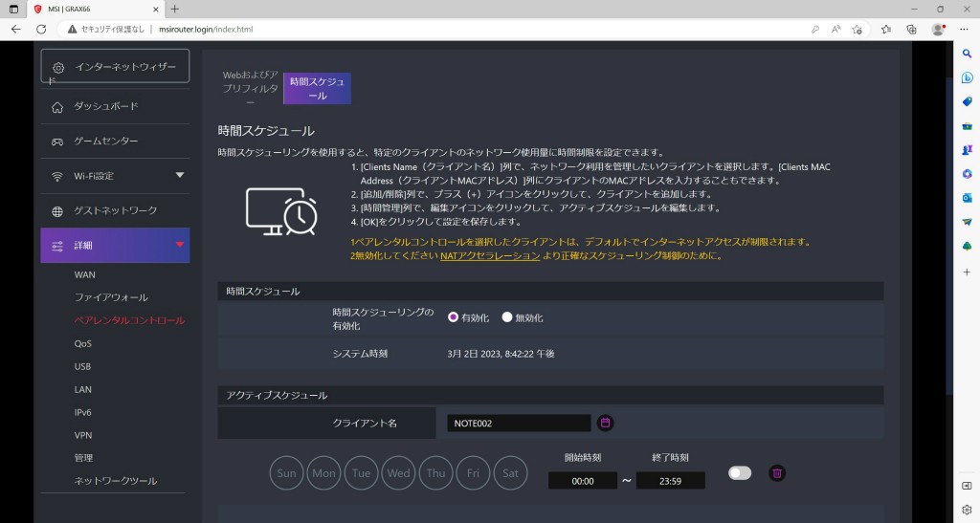
Task: Select the 有効化 radio button
Action: click(453, 317)
